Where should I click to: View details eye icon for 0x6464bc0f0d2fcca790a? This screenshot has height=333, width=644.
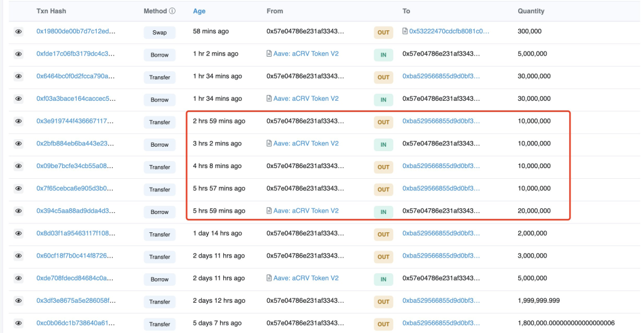(x=18, y=76)
